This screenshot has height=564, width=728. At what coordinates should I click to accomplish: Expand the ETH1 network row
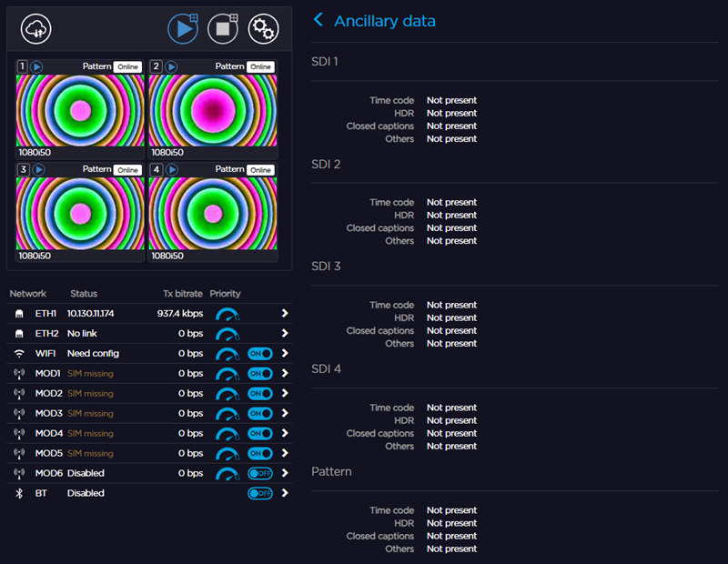(x=285, y=313)
